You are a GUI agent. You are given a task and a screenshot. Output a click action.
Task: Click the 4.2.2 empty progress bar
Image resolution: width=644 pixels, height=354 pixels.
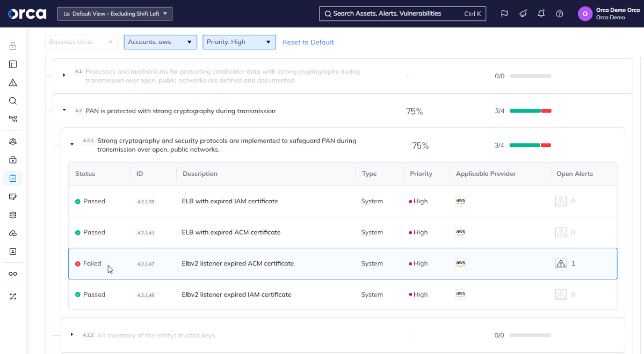click(530, 335)
